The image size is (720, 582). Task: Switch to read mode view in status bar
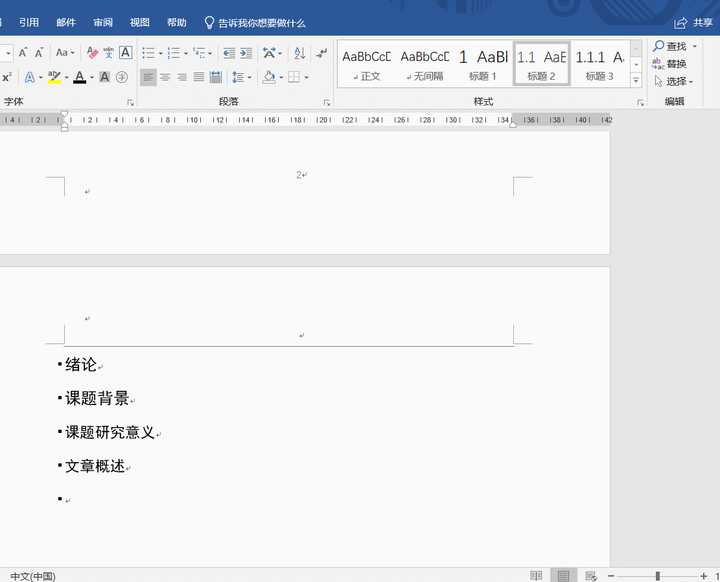536,575
